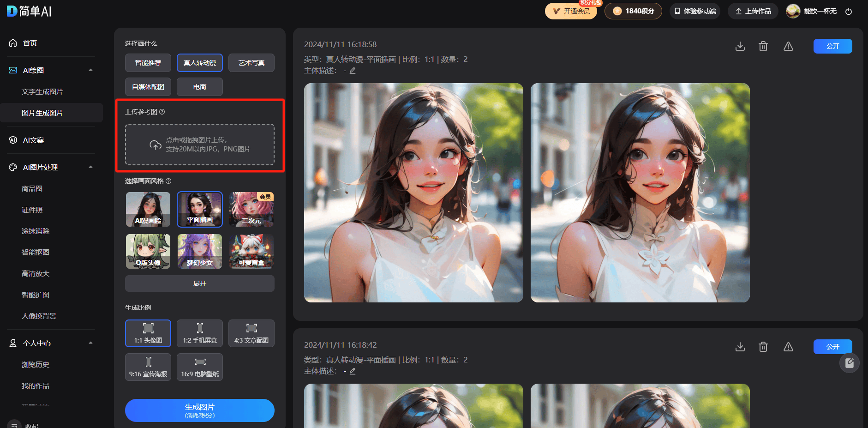Viewport: 868px width, 428px height.
Task: Select the 1:2 手机屏幕 ratio
Action: [199, 333]
